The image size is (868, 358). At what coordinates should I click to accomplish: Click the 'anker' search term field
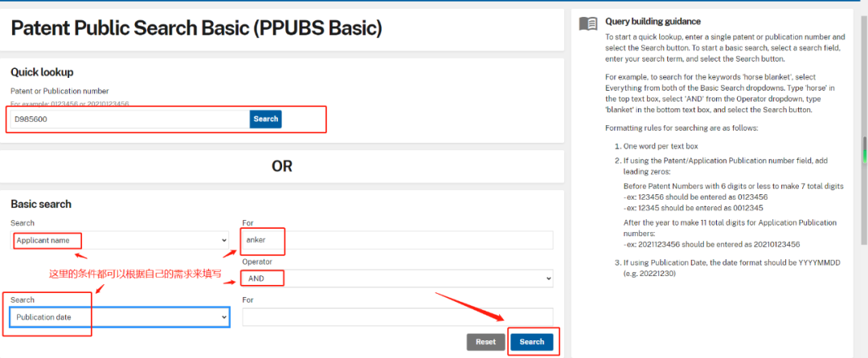[398, 240]
